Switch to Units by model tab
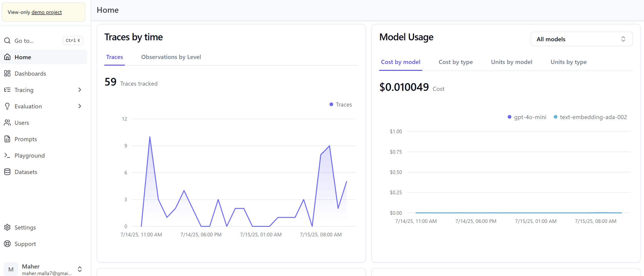The height and width of the screenshot is (276, 644). click(x=511, y=62)
